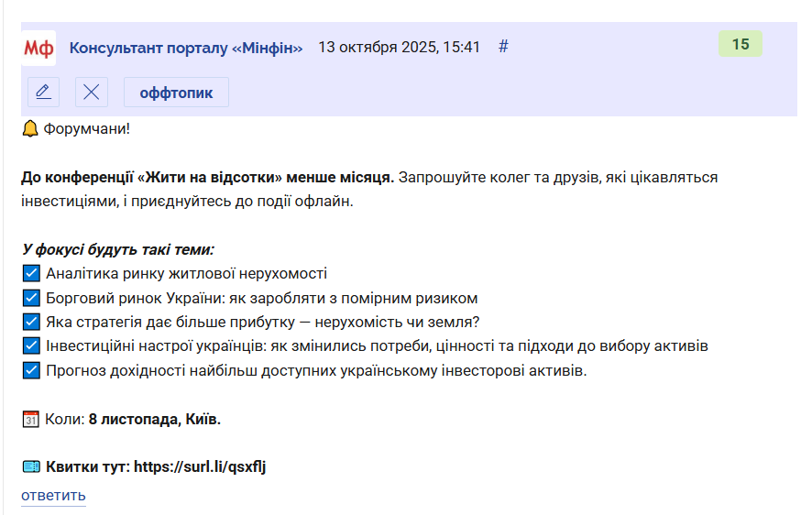
Task: Click checkmark beside Аналітика ринку житлової нерухомості
Action: [x=31, y=273]
